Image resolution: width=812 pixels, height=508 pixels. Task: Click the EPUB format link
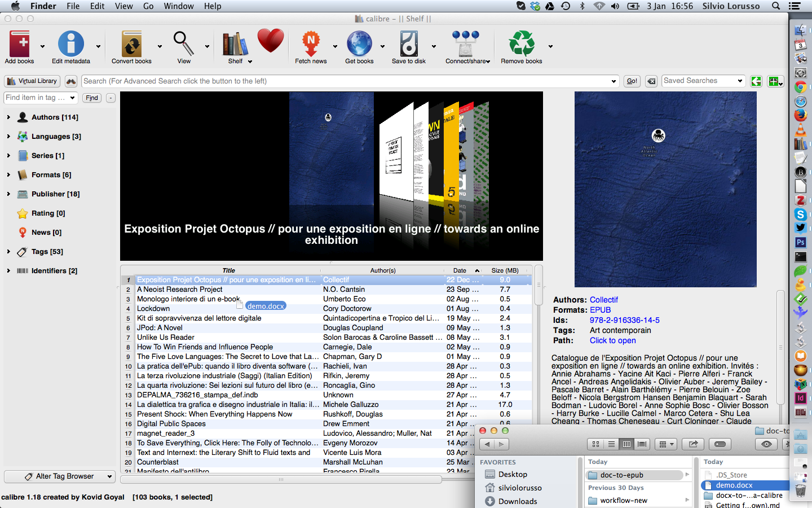(600, 310)
